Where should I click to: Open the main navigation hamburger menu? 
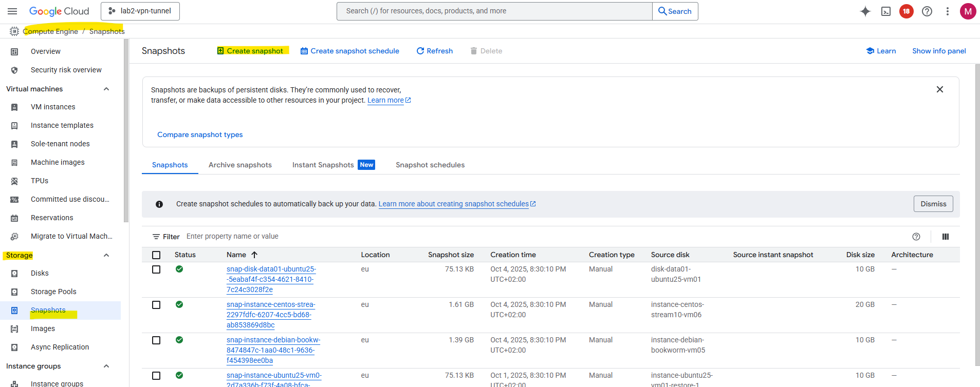click(13, 11)
